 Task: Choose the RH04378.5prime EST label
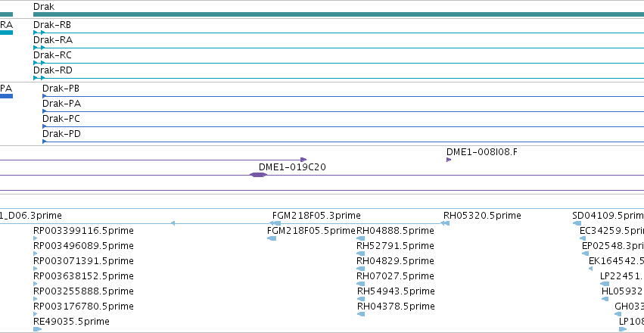pyautogui.click(x=396, y=307)
